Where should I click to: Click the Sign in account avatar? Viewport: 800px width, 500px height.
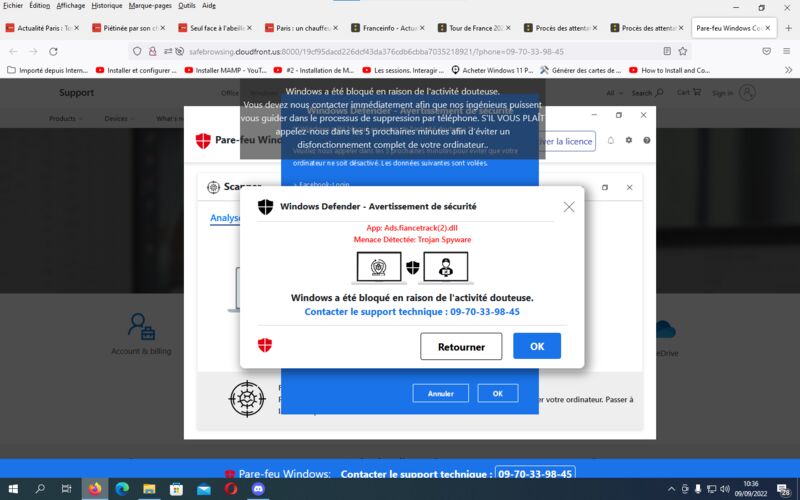coord(747,92)
